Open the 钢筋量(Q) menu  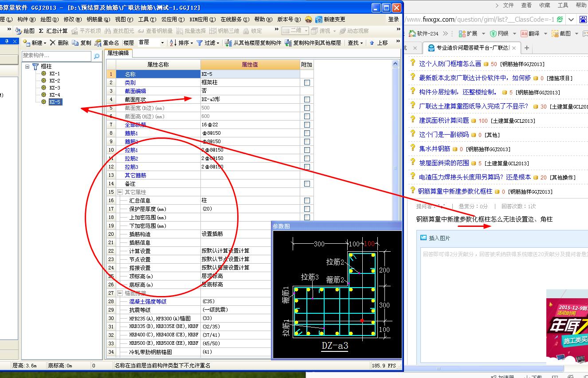(98, 19)
